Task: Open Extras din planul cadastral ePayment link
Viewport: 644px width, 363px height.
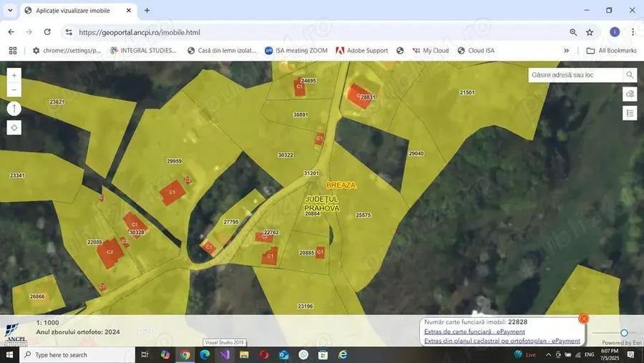Action: (x=502, y=341)
